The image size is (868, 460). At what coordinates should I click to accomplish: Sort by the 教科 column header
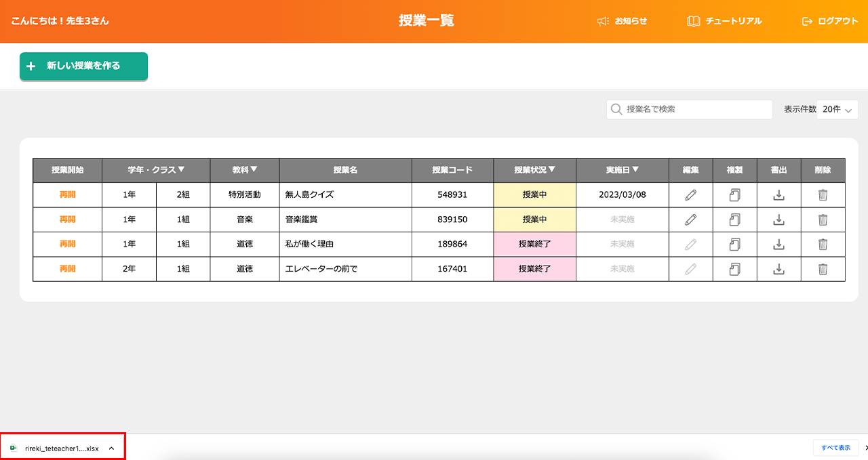245,170
